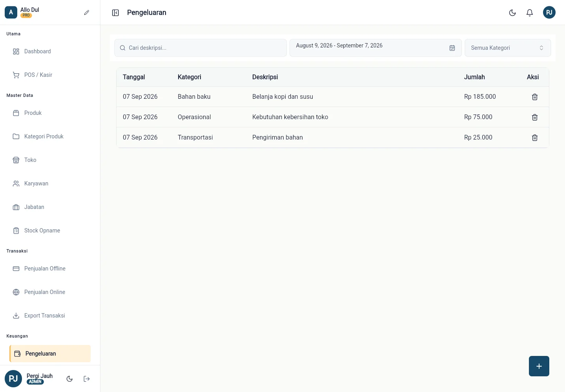Add a new expense with plus button
565x392 pixels.
[x=539, y=366]
